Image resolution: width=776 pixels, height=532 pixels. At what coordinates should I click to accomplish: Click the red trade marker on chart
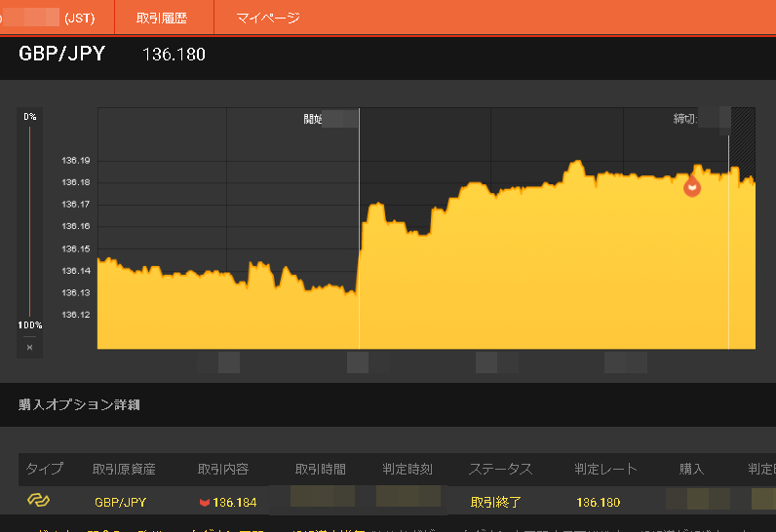pyautogui.click(x=692, y=186)
